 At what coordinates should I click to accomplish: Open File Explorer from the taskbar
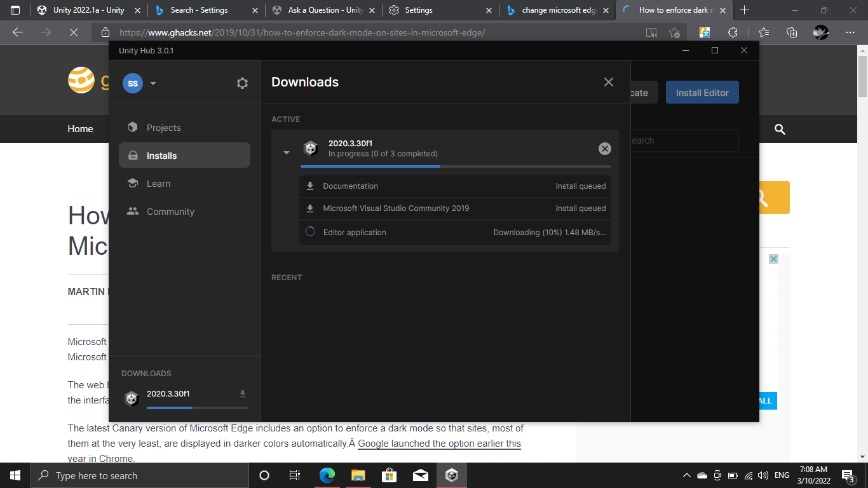click(x=358, y=475)
